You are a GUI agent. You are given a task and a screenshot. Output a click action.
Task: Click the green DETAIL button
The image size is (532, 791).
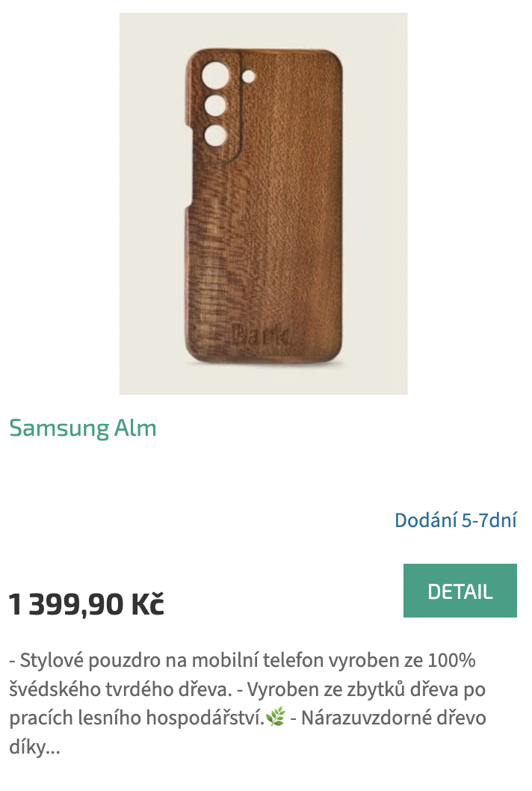(460, 591)
